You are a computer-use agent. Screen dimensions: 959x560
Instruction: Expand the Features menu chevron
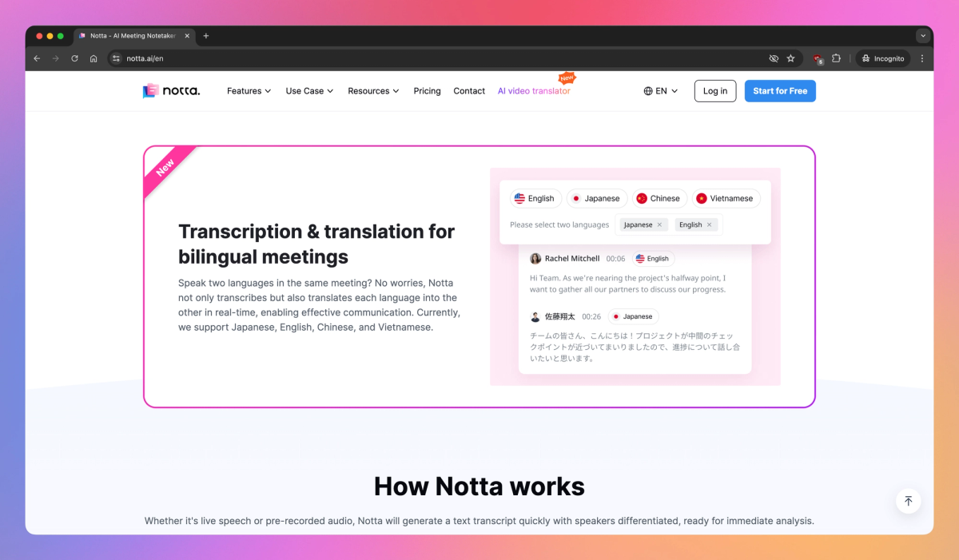269,91
